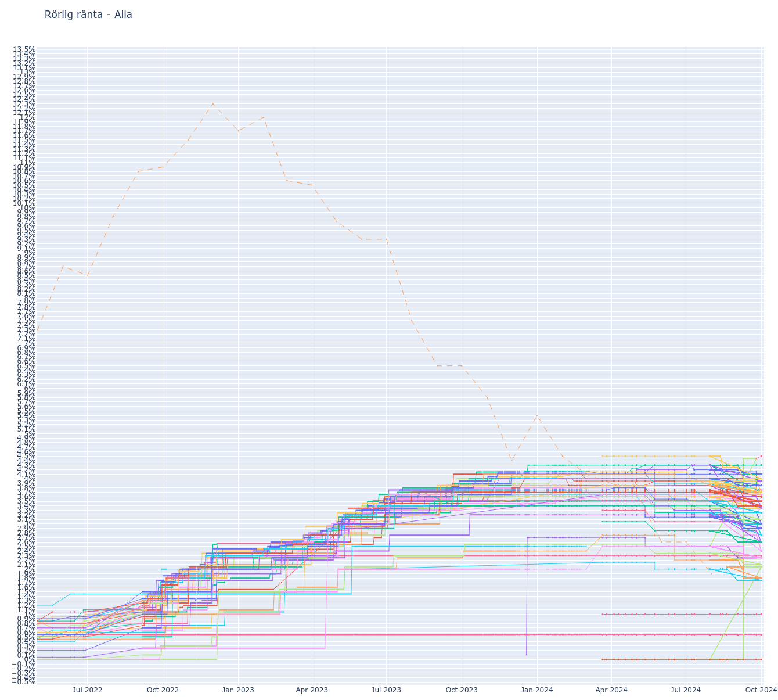This screenshot has width=778, height=700.
Task: Click the dashed line's starting point at far left
Action: [37, 332]
